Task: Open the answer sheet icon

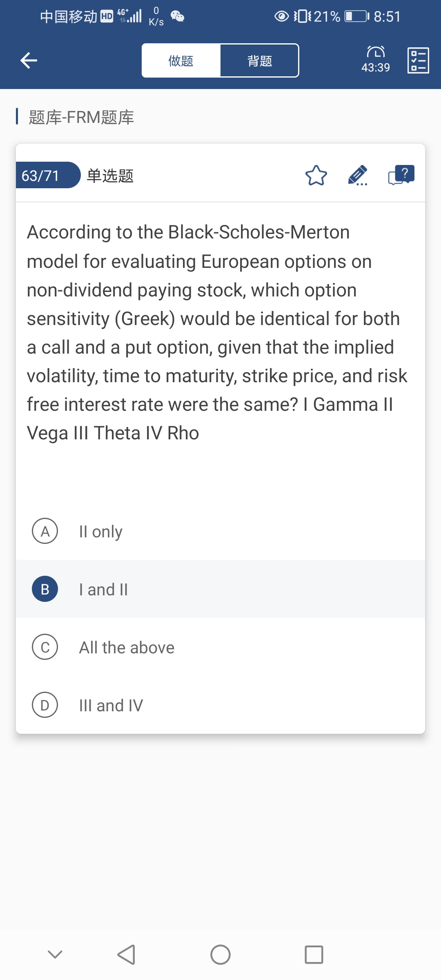Action: [418, 60]
